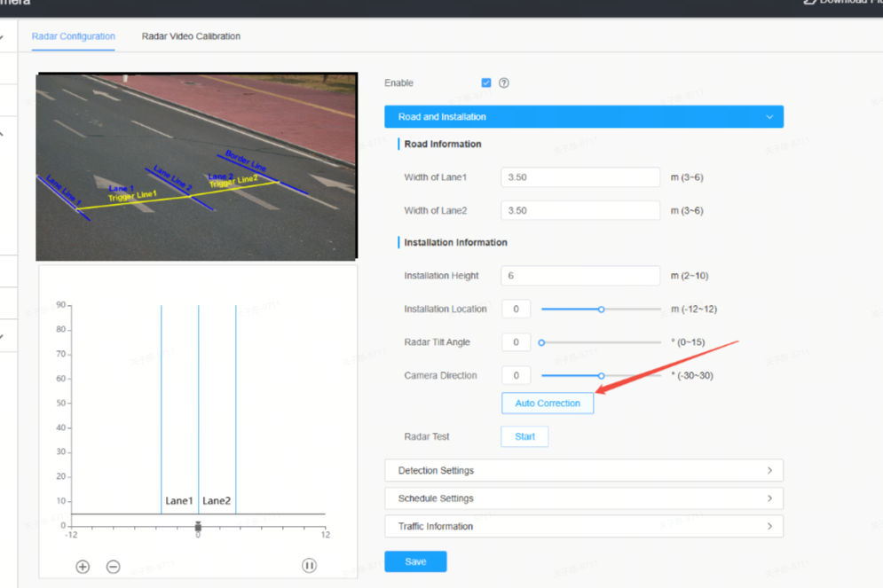The width and height of the screenshot is (883, 588).
Task: Click the road camera preview image
Action: tap(196, 167)
